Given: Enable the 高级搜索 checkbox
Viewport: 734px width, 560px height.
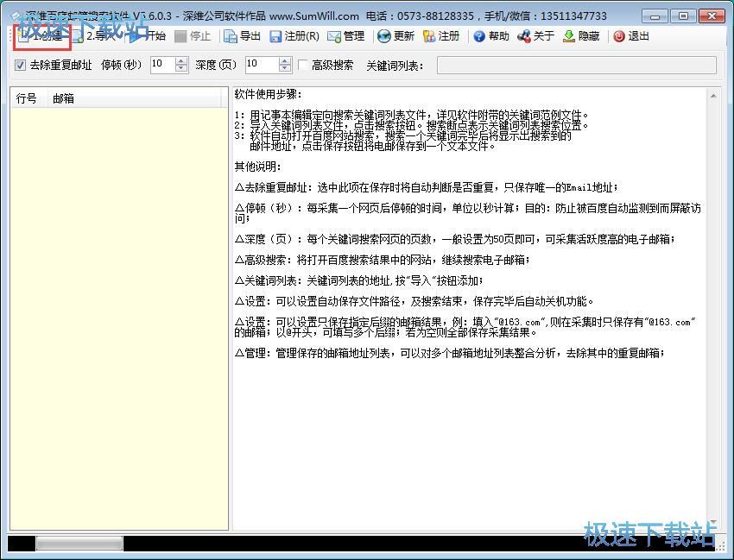Looking at the screenshot, I should point(303,65).
